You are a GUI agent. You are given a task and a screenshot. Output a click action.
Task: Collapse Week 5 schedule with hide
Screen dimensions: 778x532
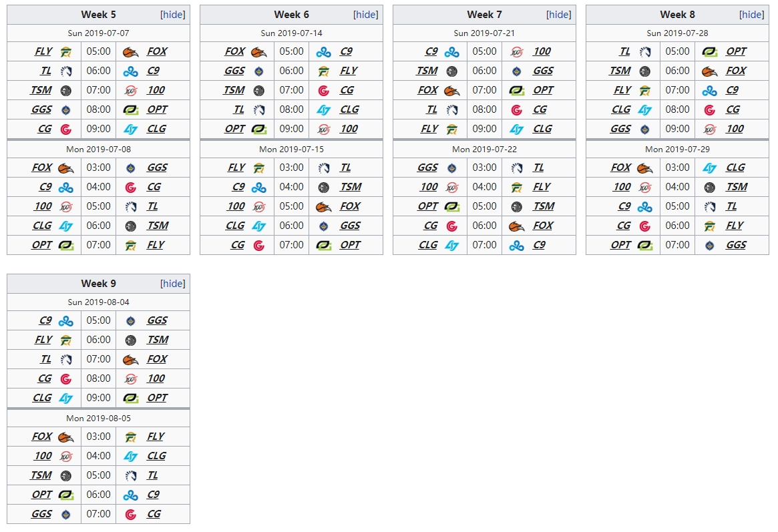(173, 15)
